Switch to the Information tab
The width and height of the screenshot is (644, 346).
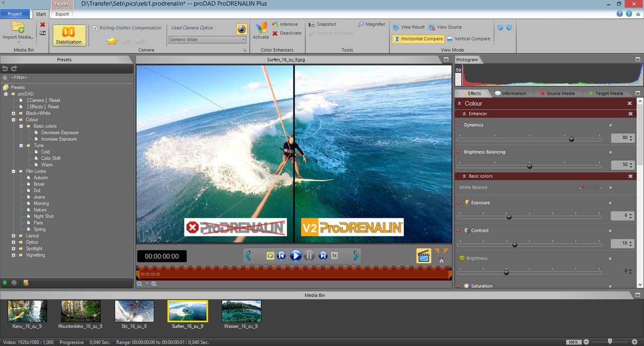click(x=510, y=94)
